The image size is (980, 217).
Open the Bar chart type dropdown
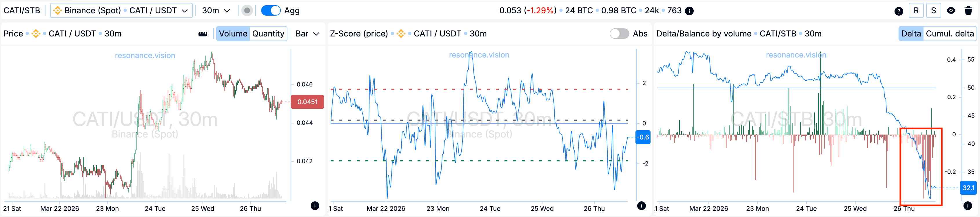(x=307, y=34)
